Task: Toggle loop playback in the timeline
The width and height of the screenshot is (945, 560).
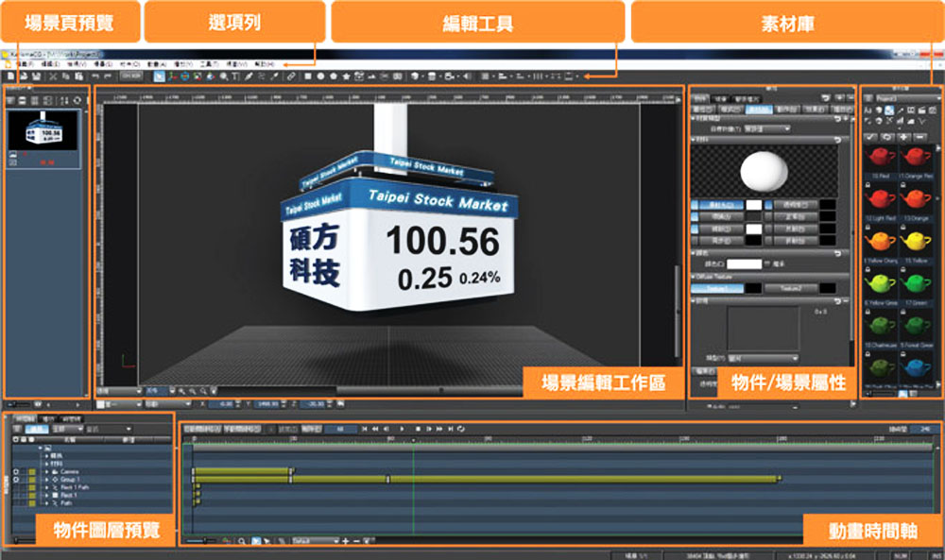Action: pyautogui.click(x=461, y=429)
